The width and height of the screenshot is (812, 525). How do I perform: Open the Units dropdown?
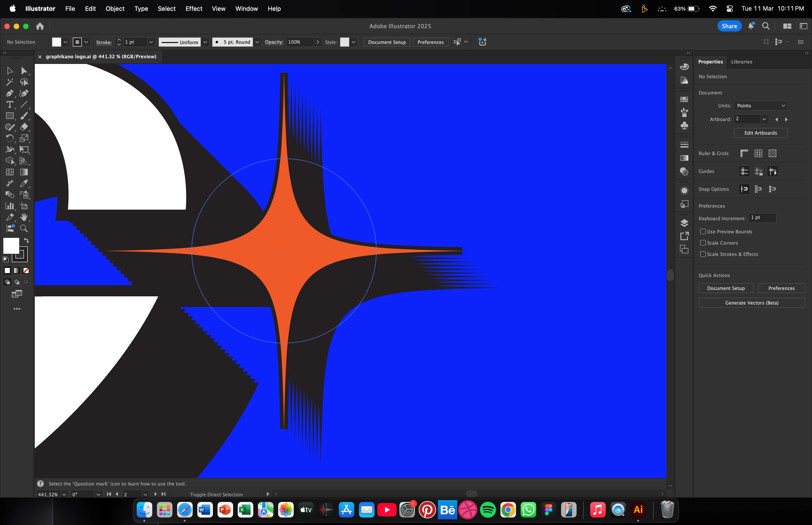tap(761, 106)
